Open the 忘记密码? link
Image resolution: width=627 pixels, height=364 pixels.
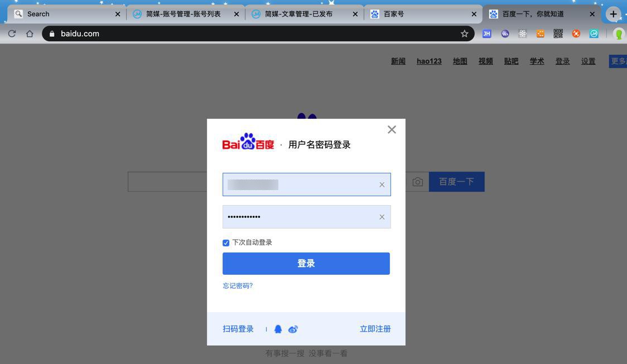coord(238,286)
